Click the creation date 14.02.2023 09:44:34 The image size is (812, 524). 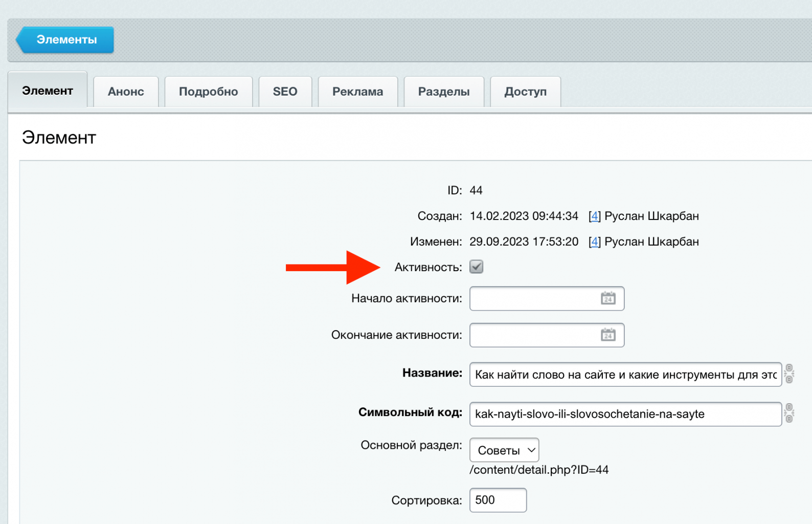click(524, 216)
